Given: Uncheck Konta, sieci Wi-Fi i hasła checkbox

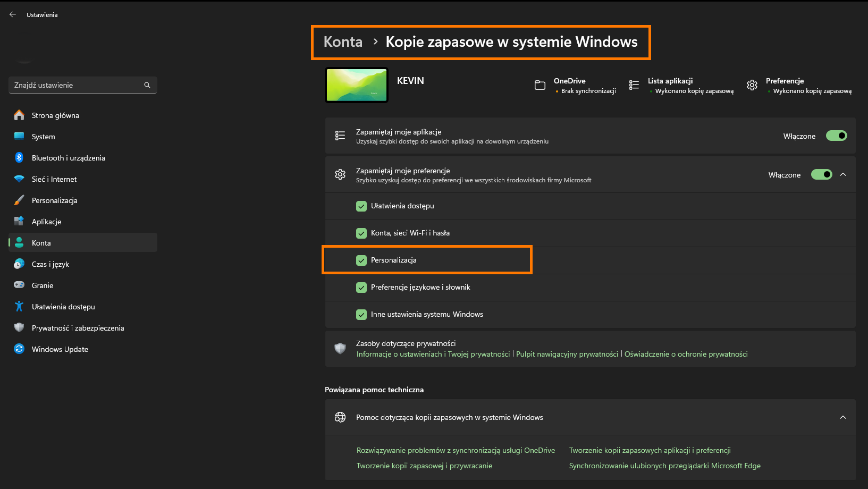Looking at the screenshot, I should 361,233.
